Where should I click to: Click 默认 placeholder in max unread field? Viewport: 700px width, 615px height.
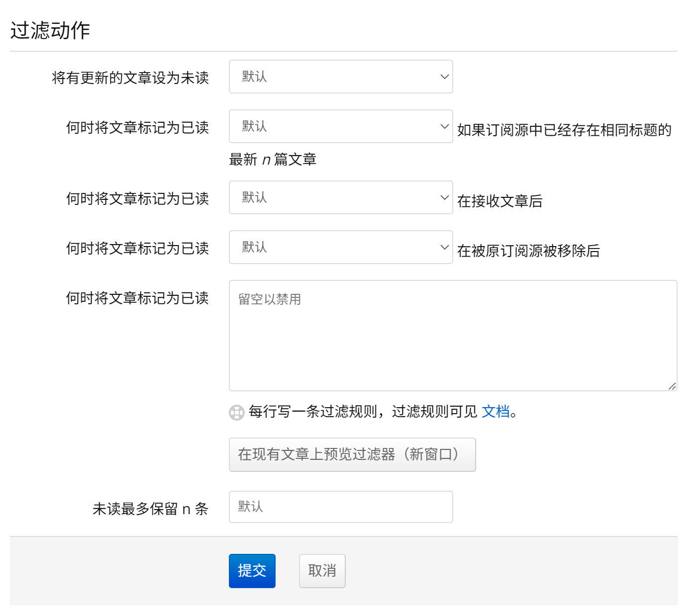tap(254, 506)
